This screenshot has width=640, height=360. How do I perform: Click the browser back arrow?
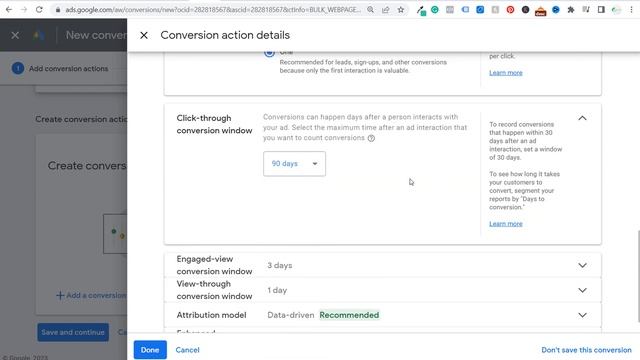(9, 9)
